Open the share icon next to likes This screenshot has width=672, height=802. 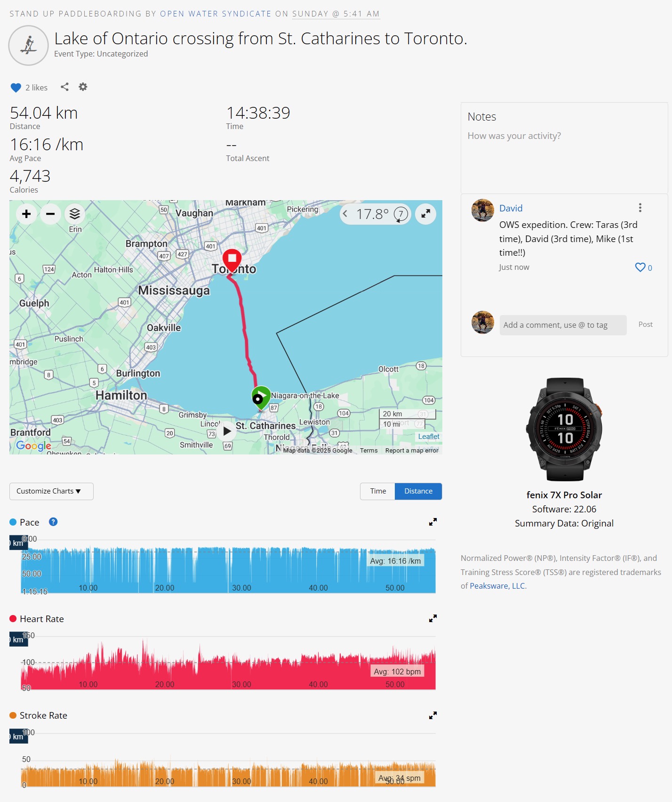[x=64, y=87]
